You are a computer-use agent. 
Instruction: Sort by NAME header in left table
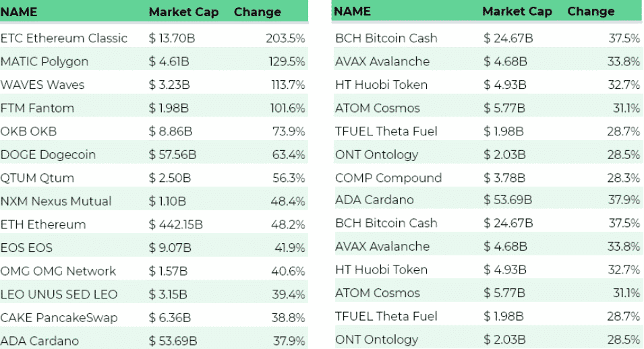19,12
